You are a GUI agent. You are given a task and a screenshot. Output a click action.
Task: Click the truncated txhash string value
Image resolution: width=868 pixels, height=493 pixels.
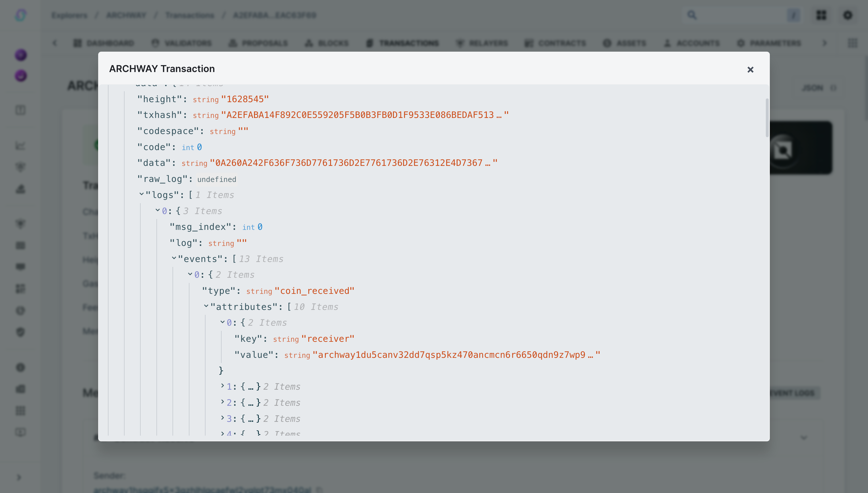tap(365, 115)
